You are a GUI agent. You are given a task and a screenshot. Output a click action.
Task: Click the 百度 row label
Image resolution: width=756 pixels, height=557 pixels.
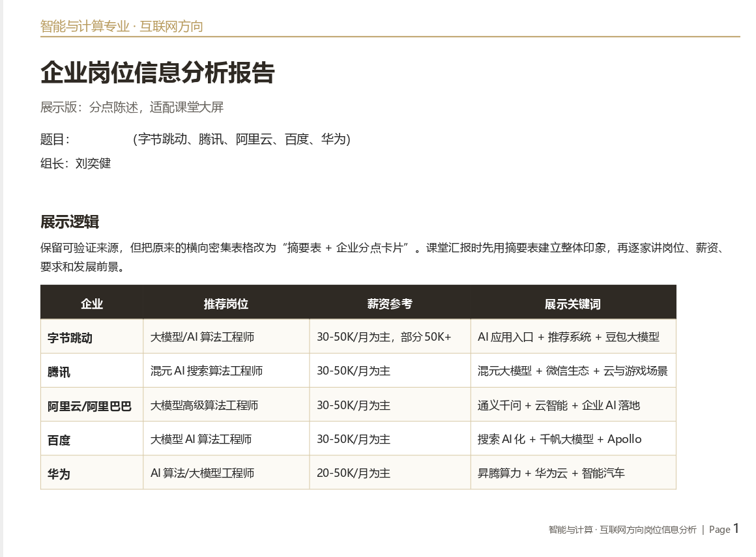[x=59, y=440]
